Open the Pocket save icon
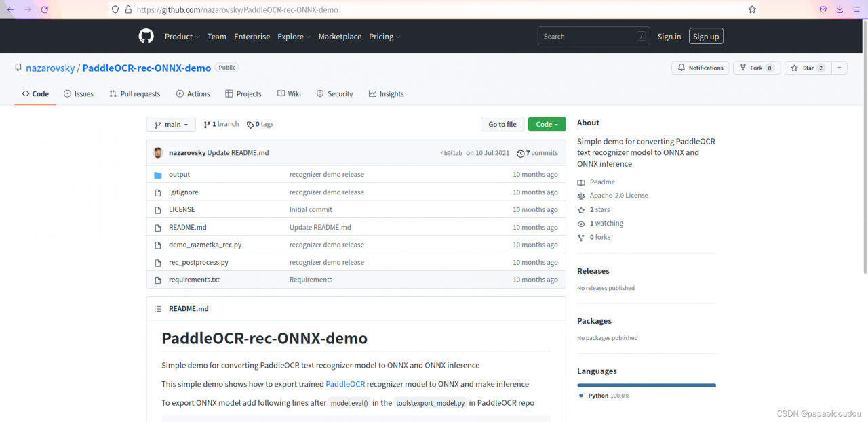The height and width of the screenshot is (422, 868). click(823, 9)
